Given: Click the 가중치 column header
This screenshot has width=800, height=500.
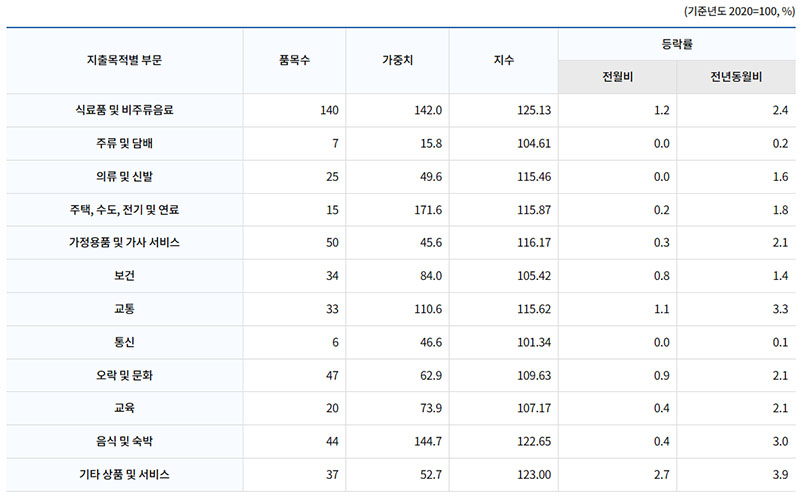Looking at the screenshot, I should (397, 60).
